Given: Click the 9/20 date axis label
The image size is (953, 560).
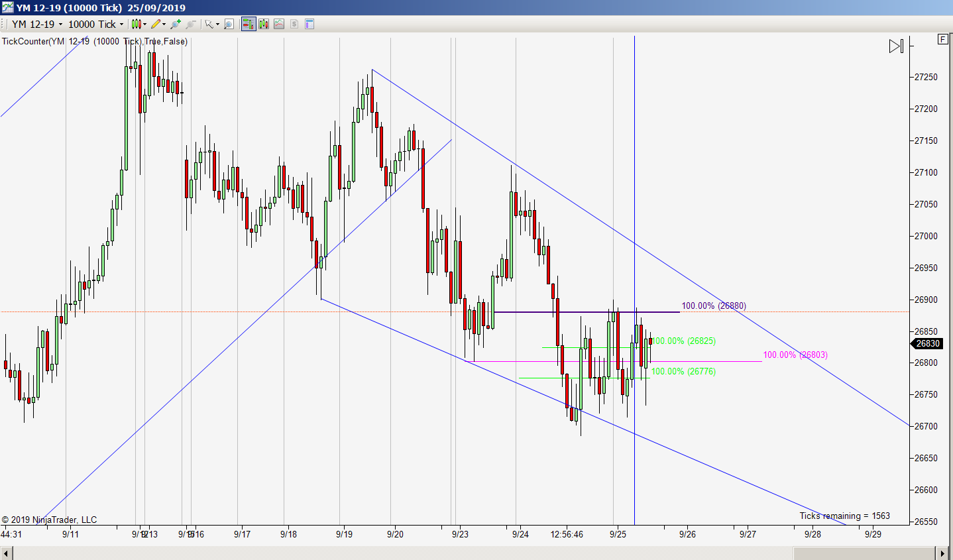Looking at the screenshot, I should [x=395, y=534].
